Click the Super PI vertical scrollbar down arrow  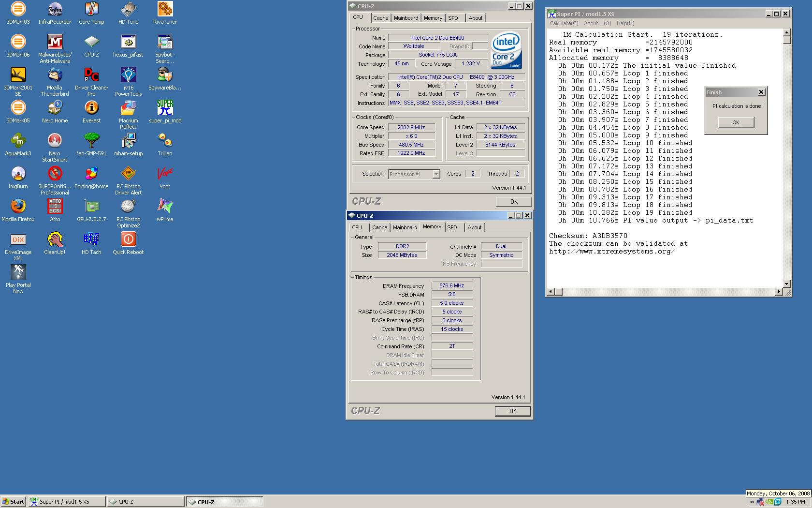[x=786, y=284]
